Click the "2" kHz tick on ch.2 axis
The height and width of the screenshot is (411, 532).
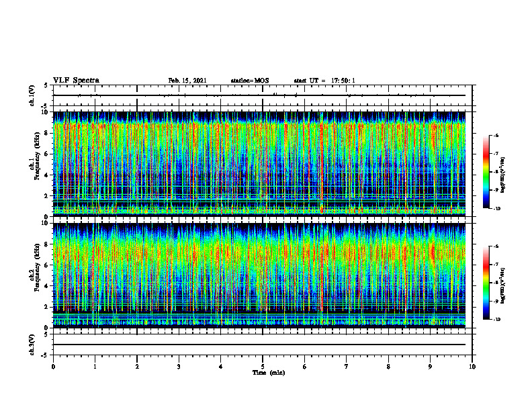[47, 307]
